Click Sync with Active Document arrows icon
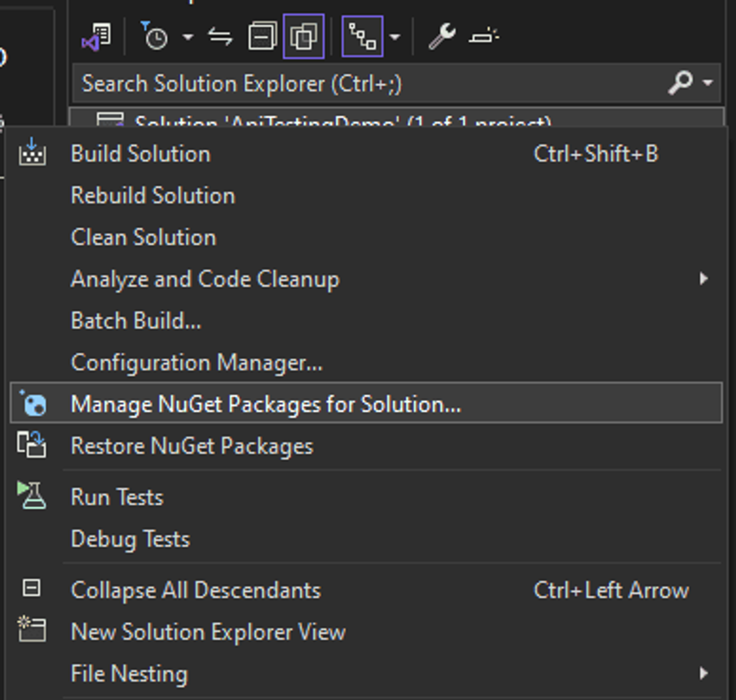This screenshot has width=736, height=700. tap(220, 36)
